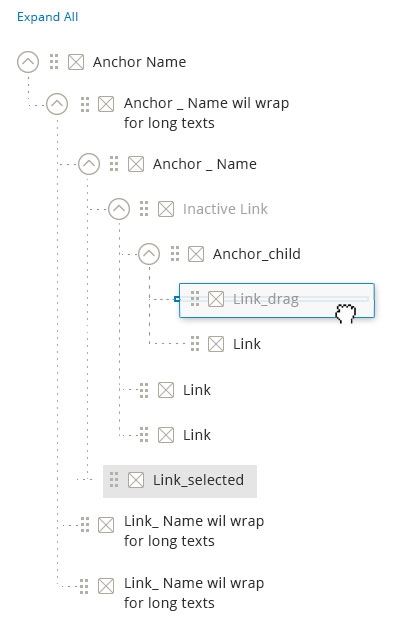Collapse the Anchor_child node
Image resolution: width=394 pixels, height=641 pixels.
[x=149, y=254]
